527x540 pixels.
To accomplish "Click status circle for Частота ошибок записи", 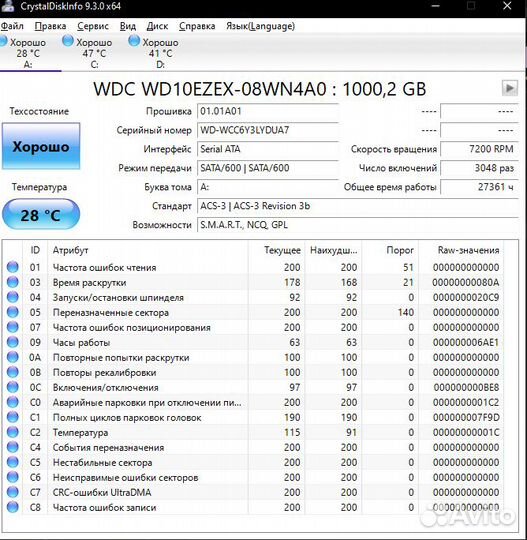I will pos(13,507).
